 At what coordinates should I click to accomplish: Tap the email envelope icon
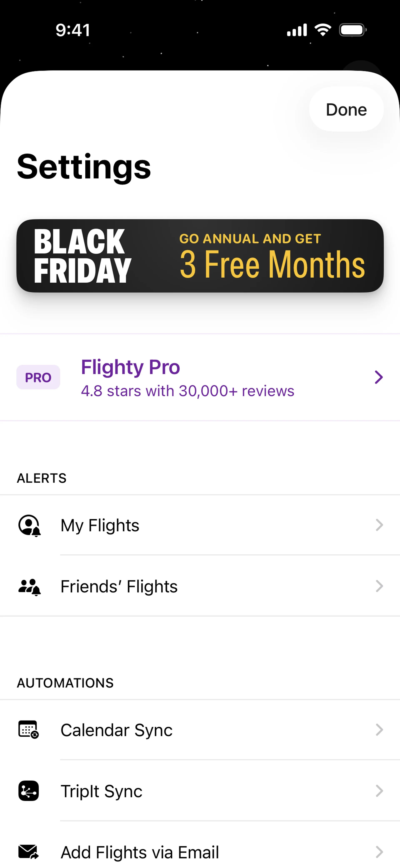29,852
